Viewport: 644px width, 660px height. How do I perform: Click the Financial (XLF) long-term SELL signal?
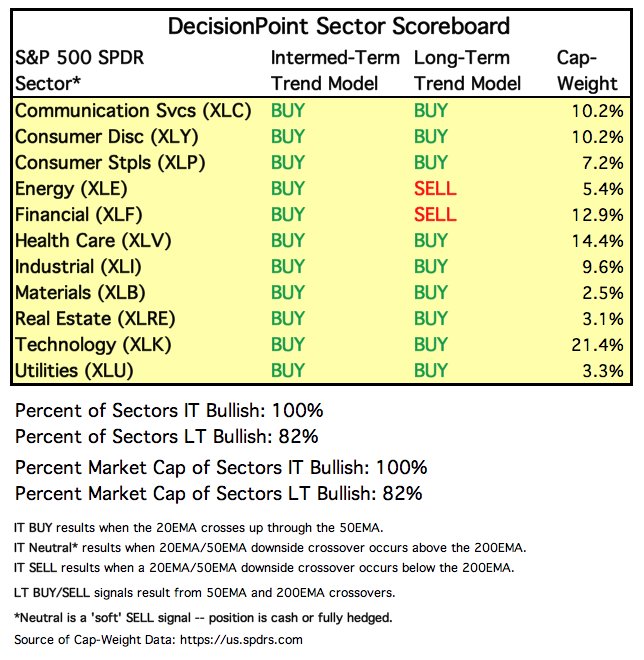pyautogui.click(x=435, y=215)
